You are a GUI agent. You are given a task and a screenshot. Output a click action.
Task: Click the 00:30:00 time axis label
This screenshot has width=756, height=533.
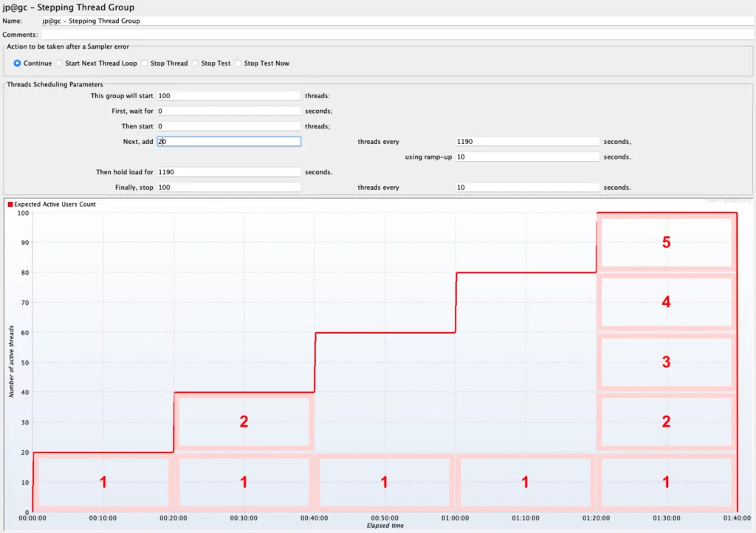[244, 518]
